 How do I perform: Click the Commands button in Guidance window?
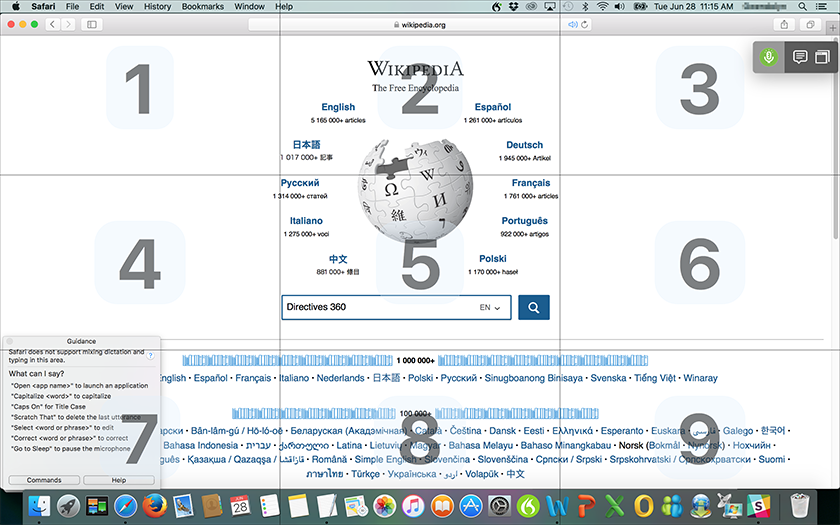(x=44, y=480)
